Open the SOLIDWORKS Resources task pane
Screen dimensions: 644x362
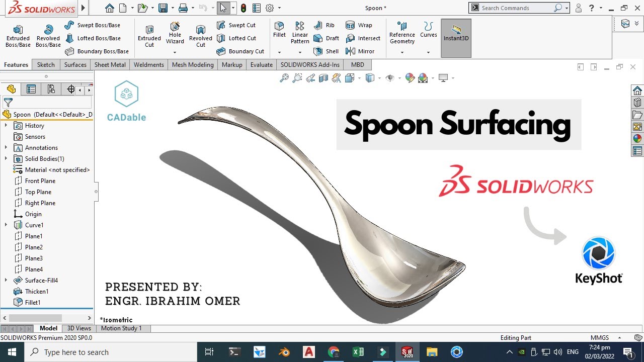[x=637, y=90]
